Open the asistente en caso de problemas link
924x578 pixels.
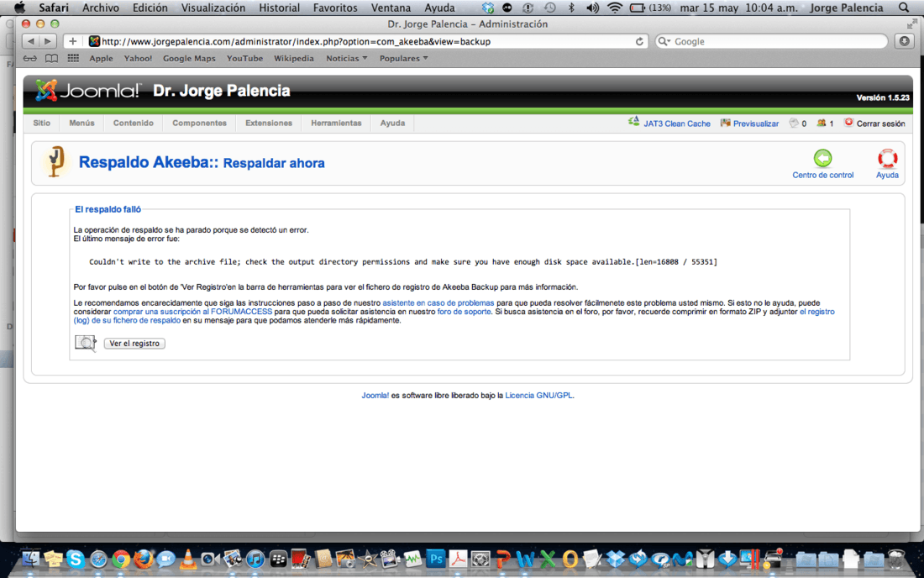pyautogui.click(x=438, y=302)
